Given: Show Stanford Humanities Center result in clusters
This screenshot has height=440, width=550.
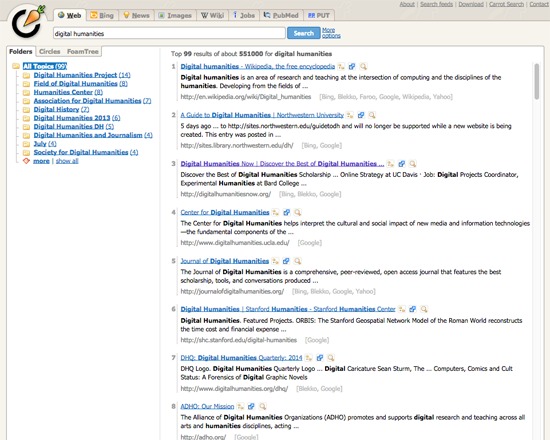Looking at the screenshot, I should [x=402, y=309].
